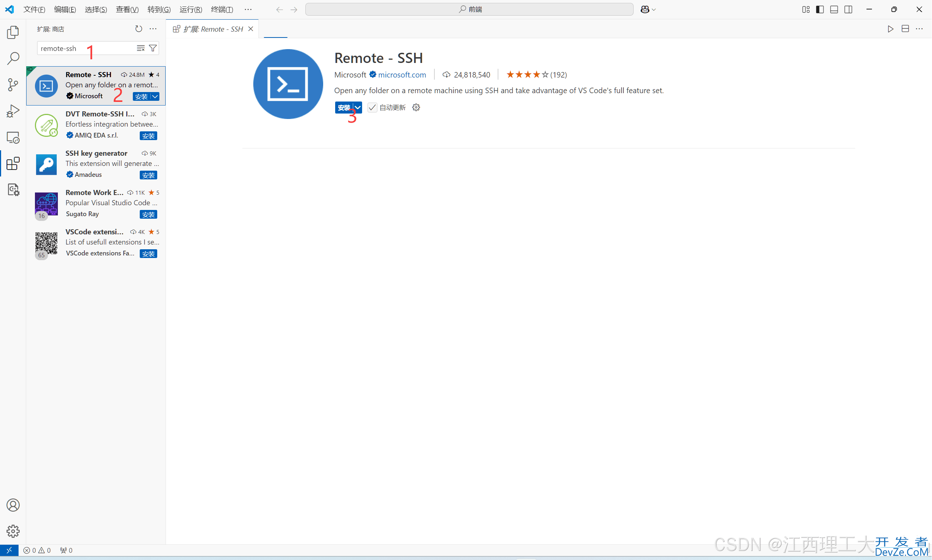Open the Terminal menu
Image resolution: width=932 pixels, height=560 pixels.
(222, 9)
